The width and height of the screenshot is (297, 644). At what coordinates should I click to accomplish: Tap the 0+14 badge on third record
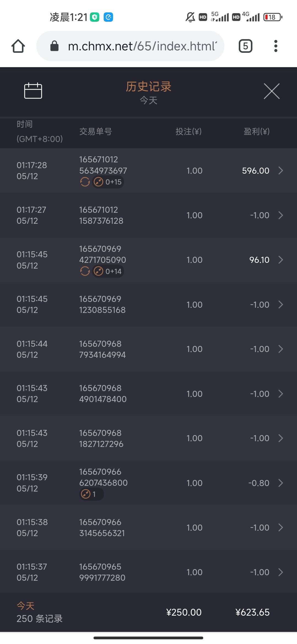click(x=108, y=271)
